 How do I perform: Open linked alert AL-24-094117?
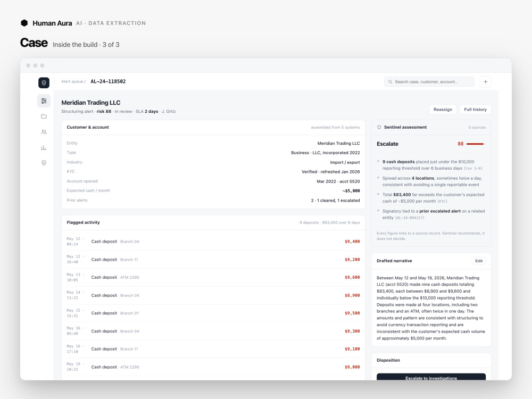point(410,218)
